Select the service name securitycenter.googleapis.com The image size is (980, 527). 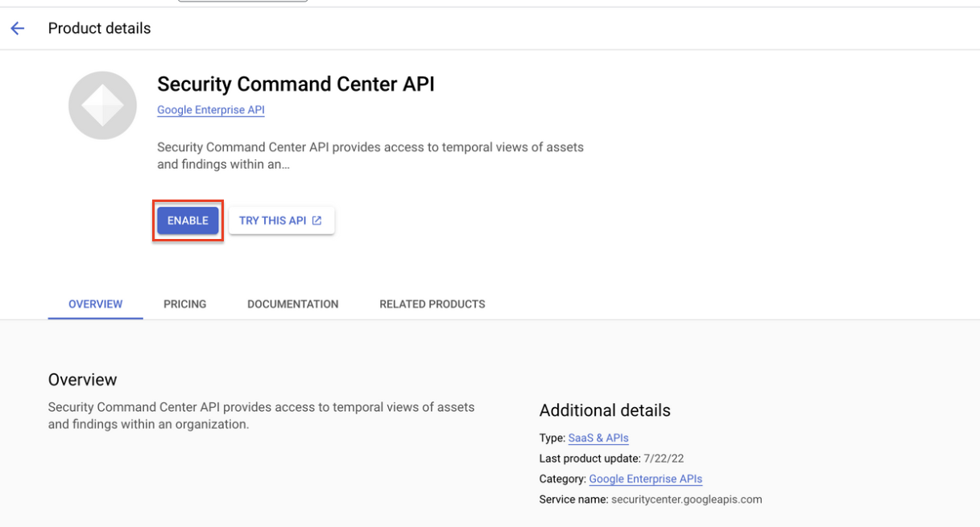click(x=687, y=500)
